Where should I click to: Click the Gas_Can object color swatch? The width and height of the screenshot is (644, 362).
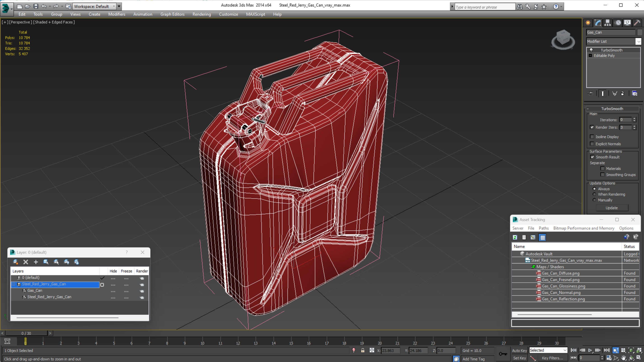coord(639,32)
